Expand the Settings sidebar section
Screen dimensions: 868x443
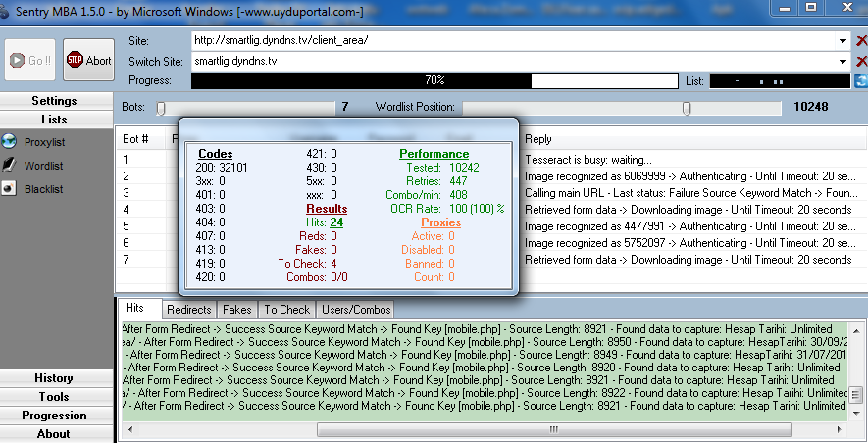pyautogui.click(x=54, y=101)
